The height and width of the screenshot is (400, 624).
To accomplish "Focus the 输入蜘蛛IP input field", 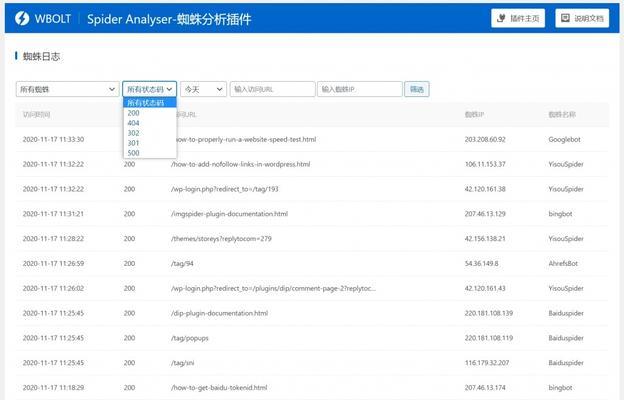I will pyautogui.click(x=360, y=89).
